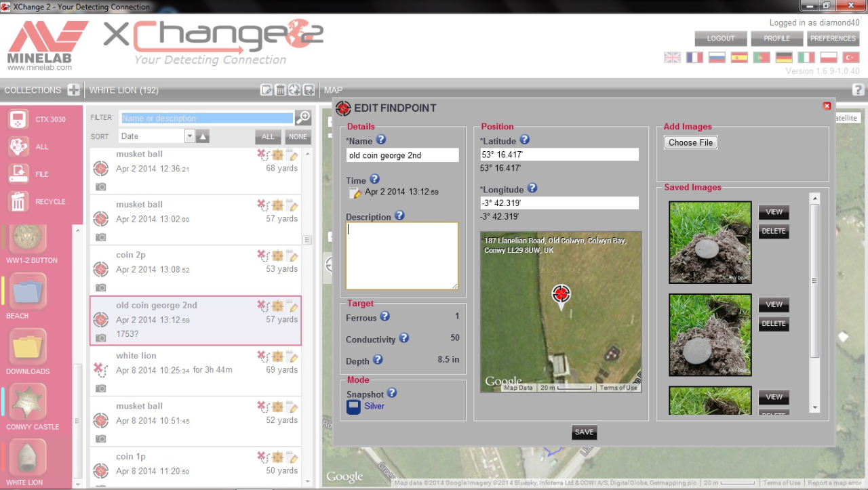The width and height of the screenshot is (868, 490).
Task: Select first saved coin image thumbnail
Action: (710, 242)
